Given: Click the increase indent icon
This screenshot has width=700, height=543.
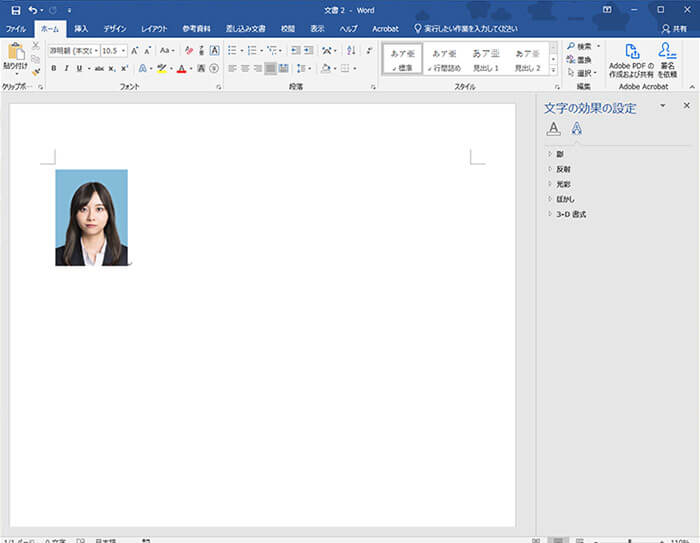Looking at the screenshot, I should (x=308, y=50).
